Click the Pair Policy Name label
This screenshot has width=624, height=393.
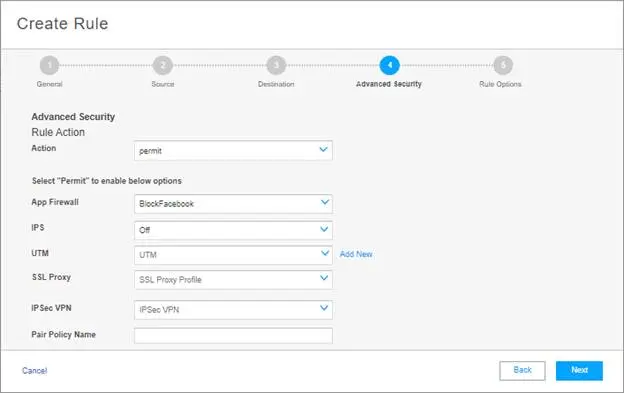coord(64,335)
